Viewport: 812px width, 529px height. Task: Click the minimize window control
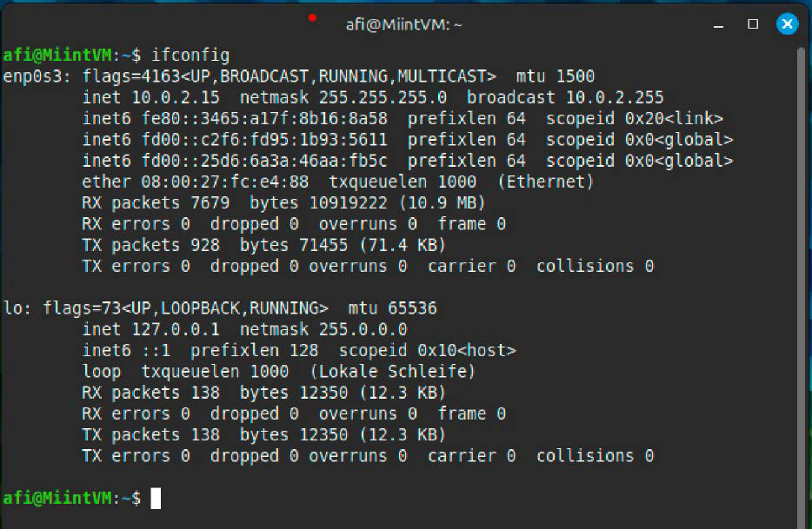click(717, 25)
